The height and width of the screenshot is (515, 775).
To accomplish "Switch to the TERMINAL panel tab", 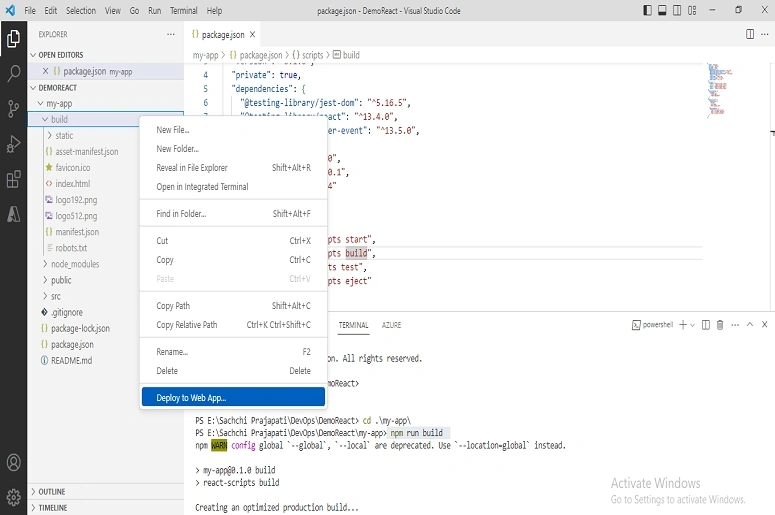I will (x=353, y=325).
